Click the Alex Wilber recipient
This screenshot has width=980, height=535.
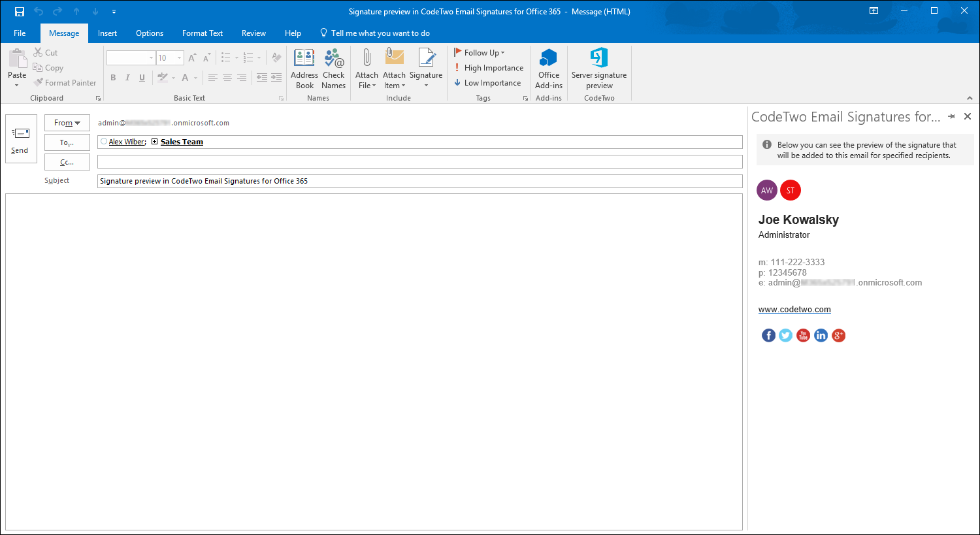(127, 142)
